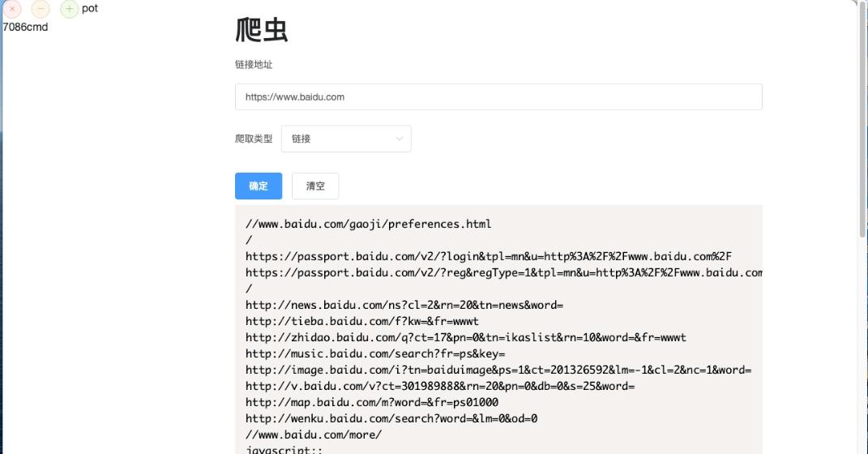Open the 爬取类型 dropdown showing 链接
The image size is (868, 454).
click(347, 139)
